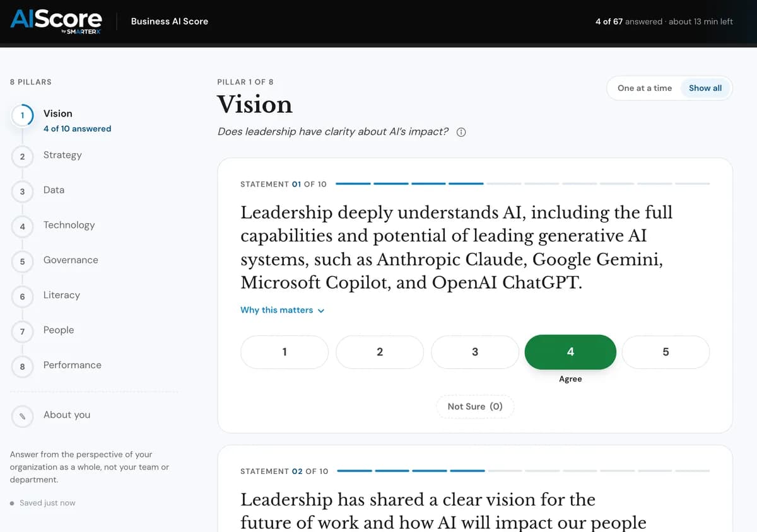Rate statement 01 as 2
The width and height of the screenshot is (757, 532).
(380, 352)
